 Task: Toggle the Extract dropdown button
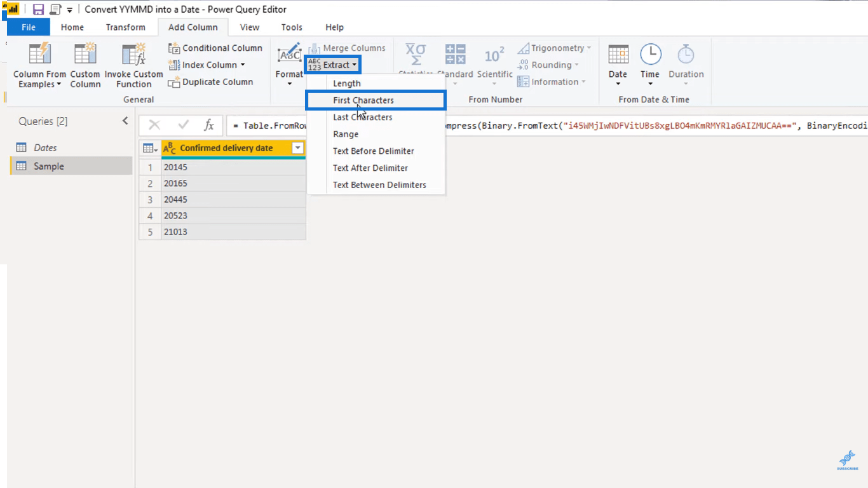[333, 65]
